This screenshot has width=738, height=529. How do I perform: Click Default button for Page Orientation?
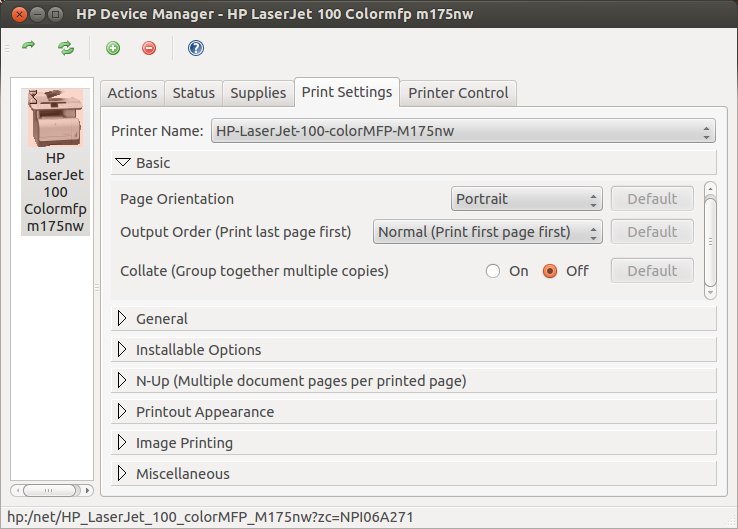652,199
